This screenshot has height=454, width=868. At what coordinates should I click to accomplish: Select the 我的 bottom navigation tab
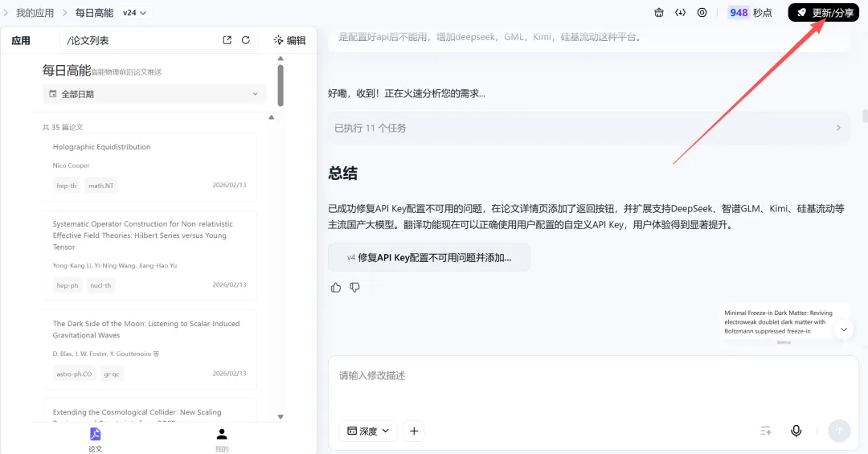pyautogui.click(x=222, y=440)
